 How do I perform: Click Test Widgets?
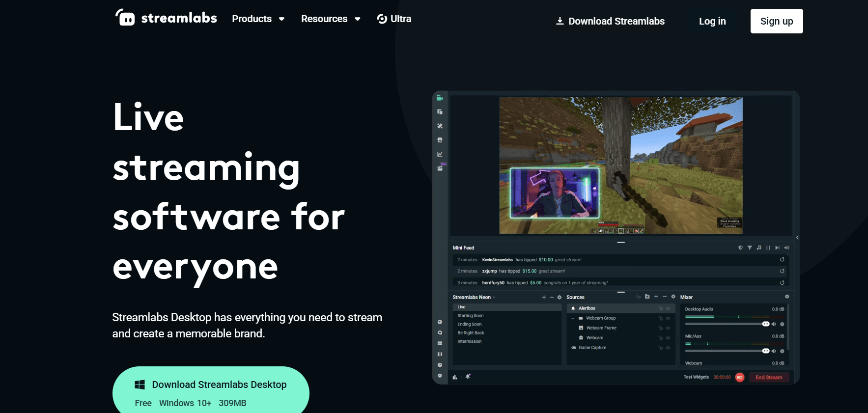pos(696,377)
